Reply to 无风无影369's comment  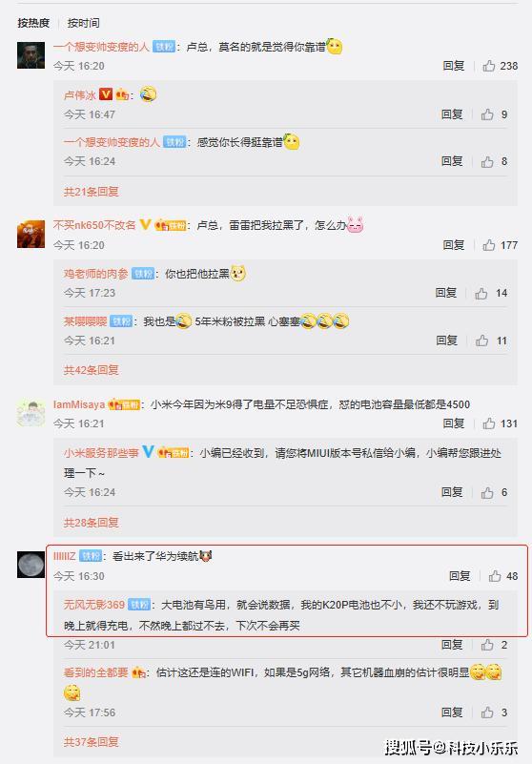click(452, 645)
